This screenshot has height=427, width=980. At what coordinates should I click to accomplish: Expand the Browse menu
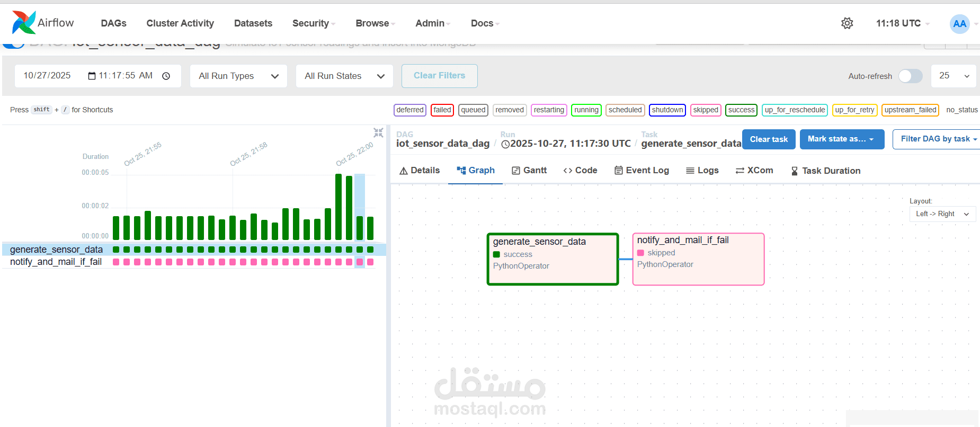375,23
